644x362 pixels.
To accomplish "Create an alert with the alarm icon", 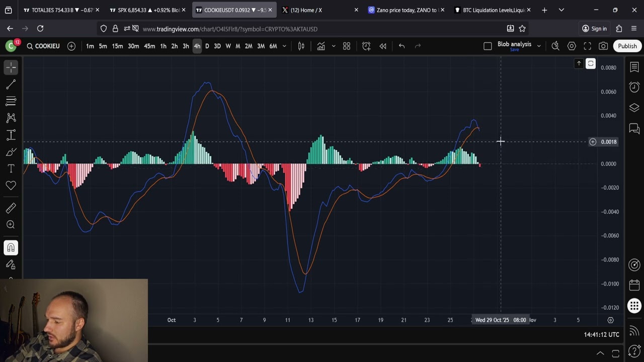I will (x=366, y=46).
